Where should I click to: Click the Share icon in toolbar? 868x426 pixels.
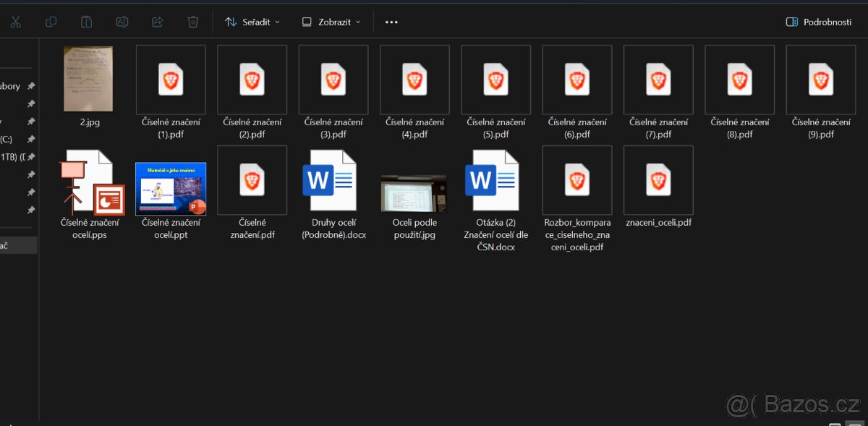click(x=157, y=22)
